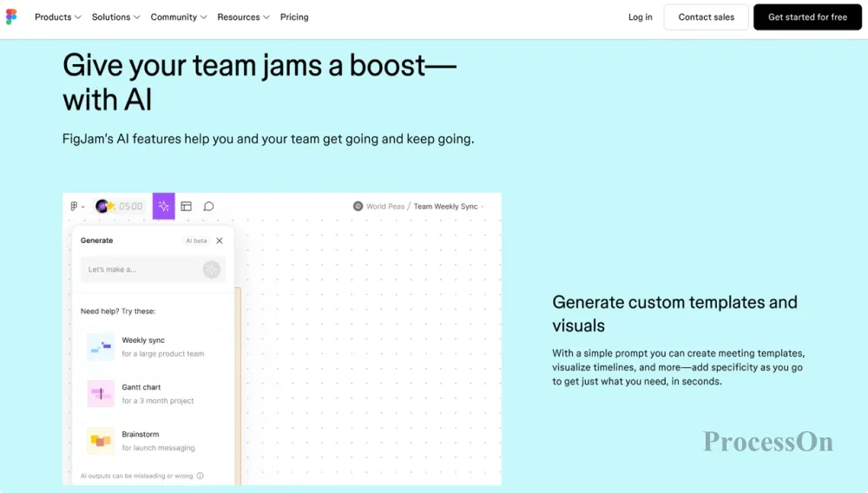Click Get started for free
The height and width of the screenshot is (493, 868).
point(807,17)
